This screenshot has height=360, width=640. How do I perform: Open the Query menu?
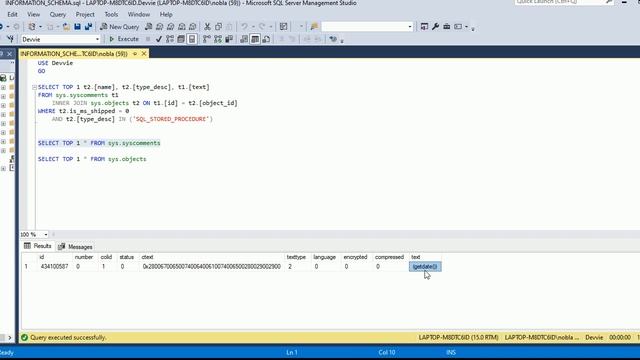(58, 14)
